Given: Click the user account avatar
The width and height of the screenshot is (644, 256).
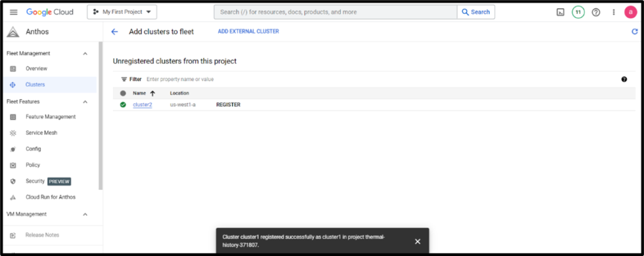Looking at the screenshot, I should click(x=631, y=12).
